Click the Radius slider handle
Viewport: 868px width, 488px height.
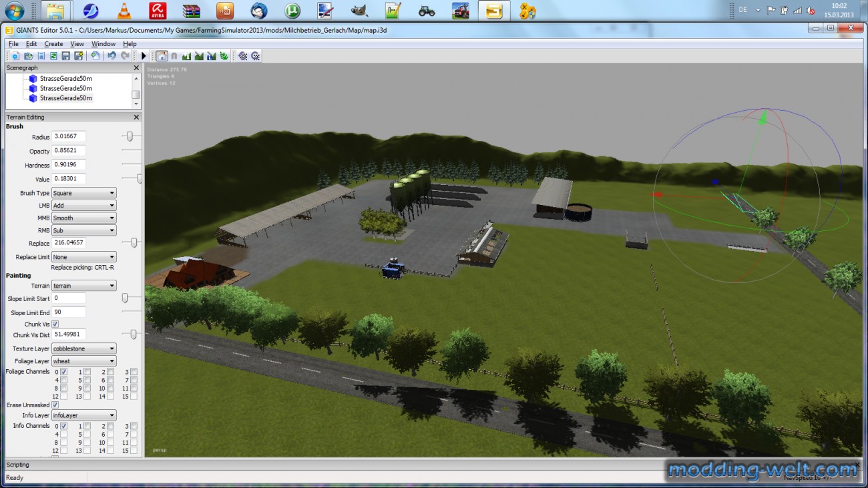click(130, 136)
